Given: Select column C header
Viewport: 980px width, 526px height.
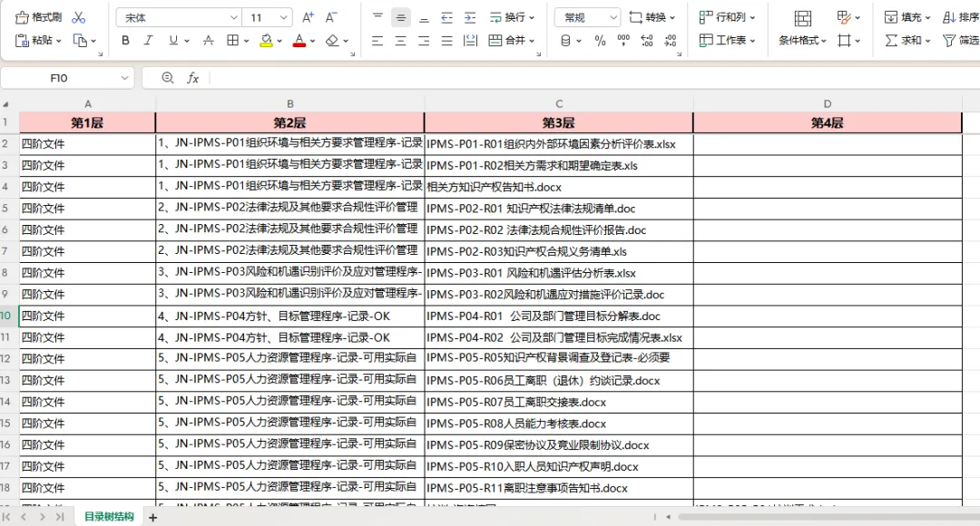Looking at the screenshot, I should pos(559,103).
